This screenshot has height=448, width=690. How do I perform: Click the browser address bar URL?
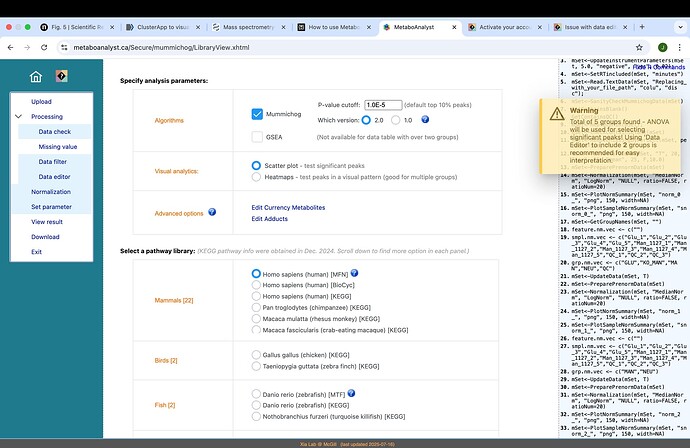click(x=161, y=47)
